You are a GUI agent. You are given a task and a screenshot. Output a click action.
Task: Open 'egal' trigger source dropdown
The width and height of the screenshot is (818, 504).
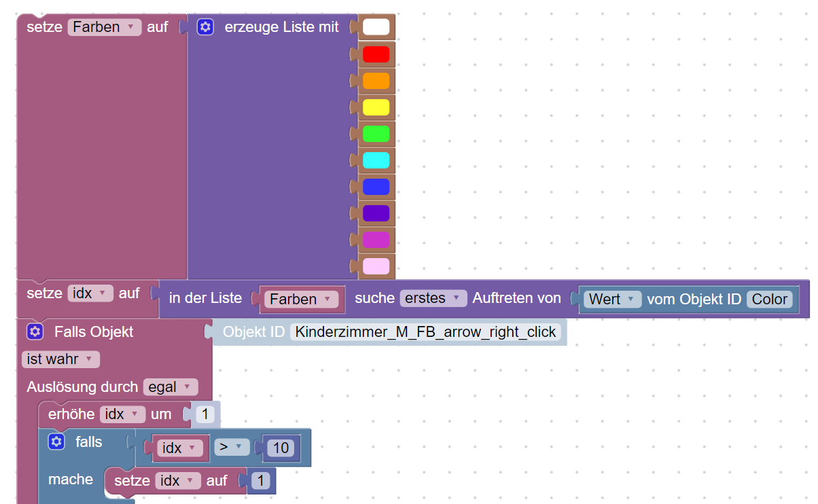(171, 387)
